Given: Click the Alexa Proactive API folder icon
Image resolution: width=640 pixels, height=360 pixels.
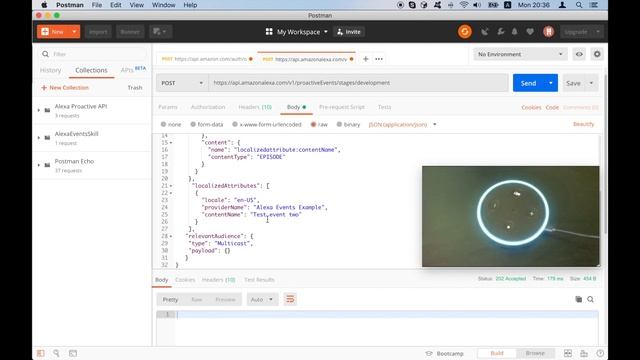Looking at the screenshot, I should 47,110.
